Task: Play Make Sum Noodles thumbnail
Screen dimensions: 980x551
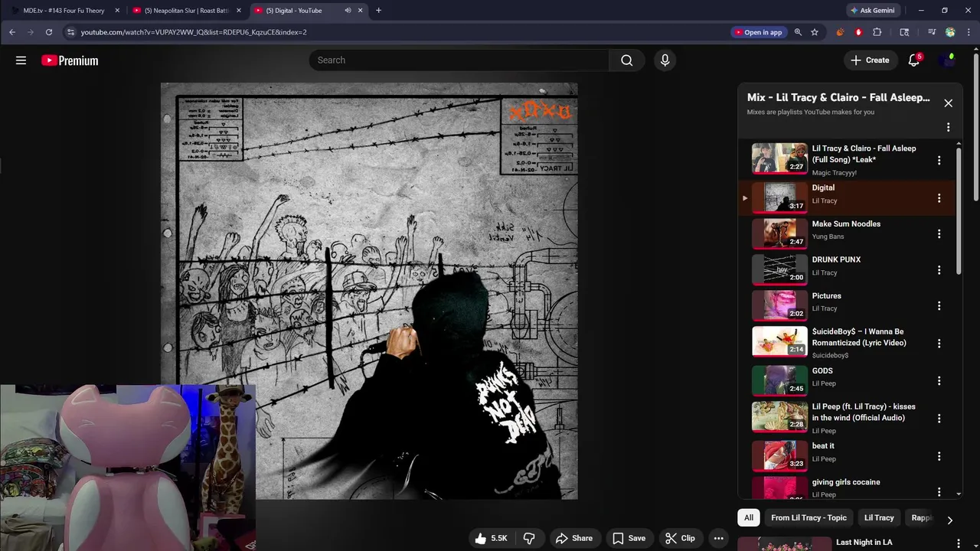Action: click(779, 233)
